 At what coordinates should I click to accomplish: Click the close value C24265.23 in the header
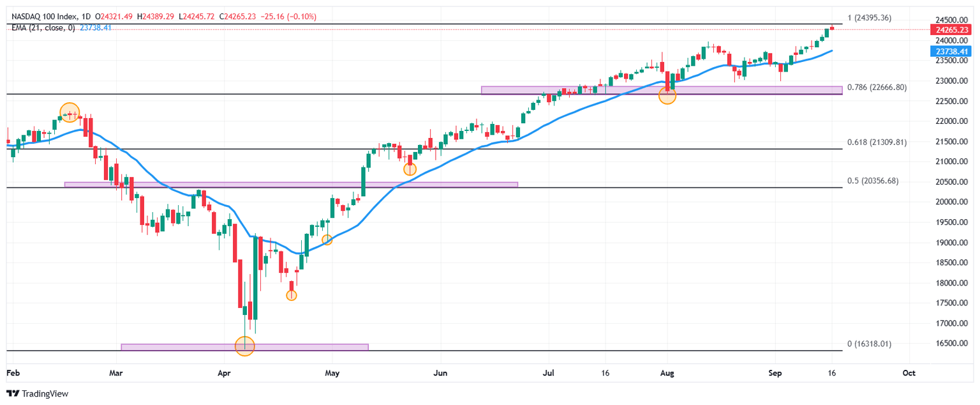(238, 16)
